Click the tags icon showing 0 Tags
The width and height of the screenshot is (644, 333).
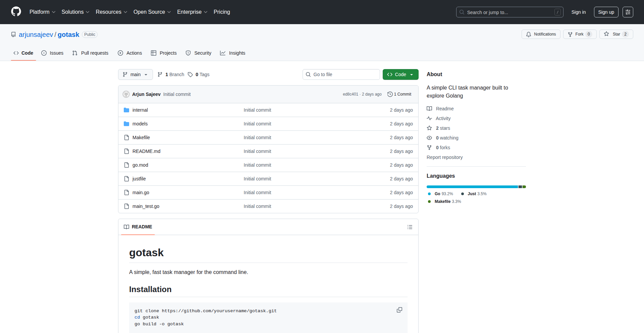[x=190, y=74]
